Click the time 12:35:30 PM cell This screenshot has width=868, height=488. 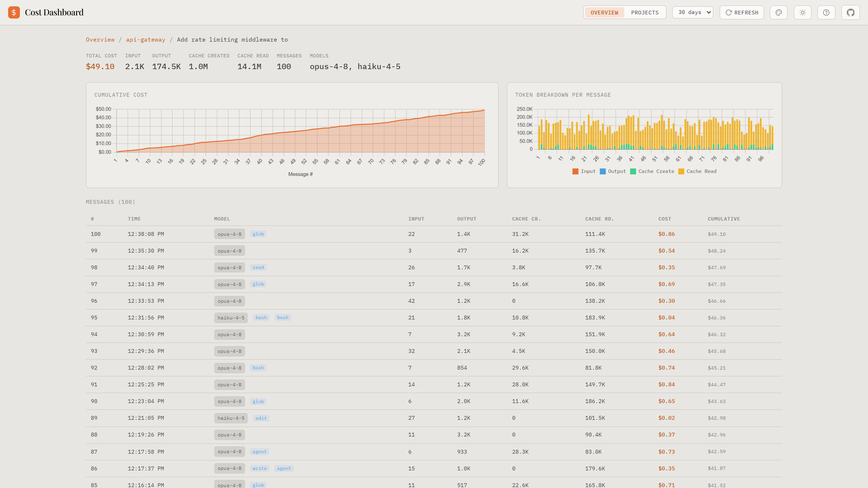pos(146,251)
